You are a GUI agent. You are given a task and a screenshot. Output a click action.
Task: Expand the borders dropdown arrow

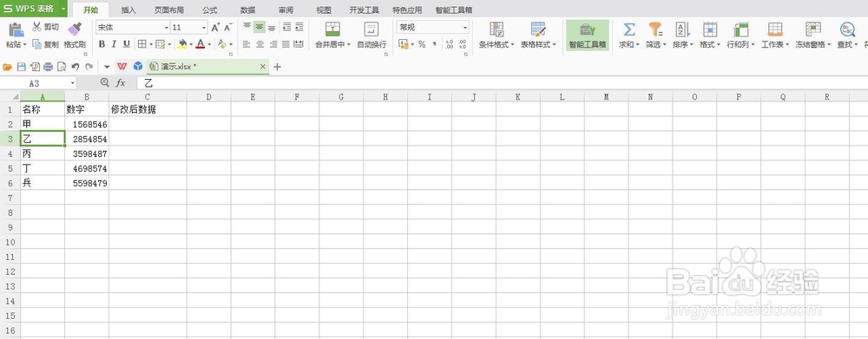pyautogui.click(x=150, y=44)
